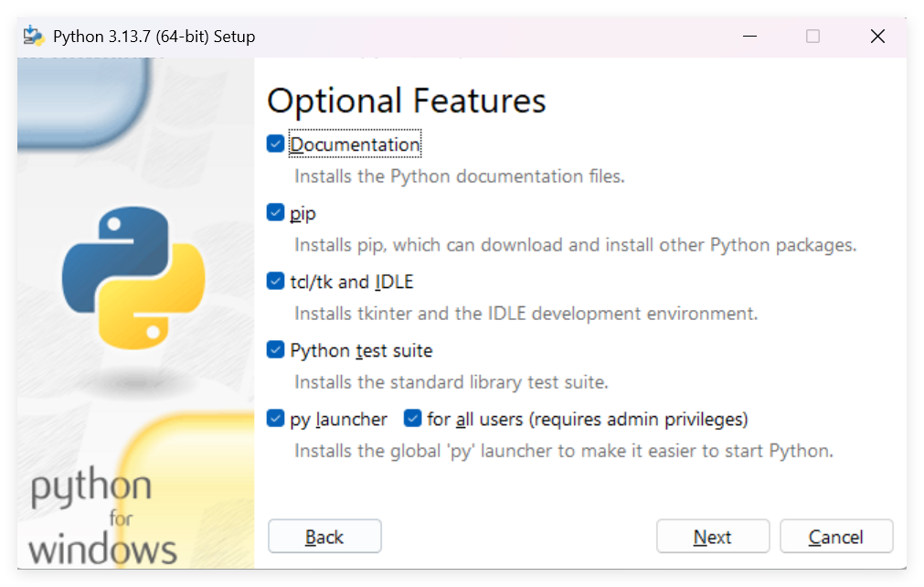Click the Python installer icon in title bar
The width and height of the screenshot is (924, 587).
[x=34, y=37]
